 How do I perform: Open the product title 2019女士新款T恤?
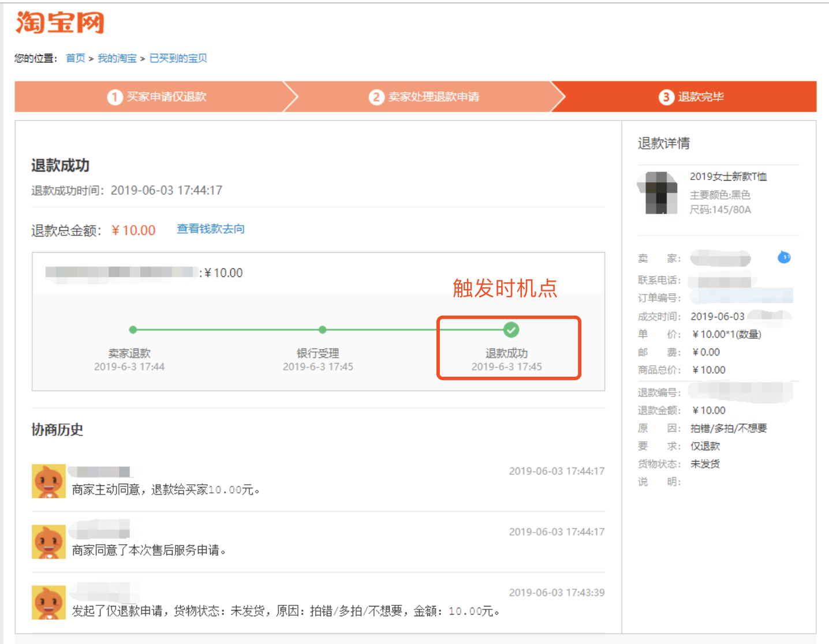(x=728, y=177)
